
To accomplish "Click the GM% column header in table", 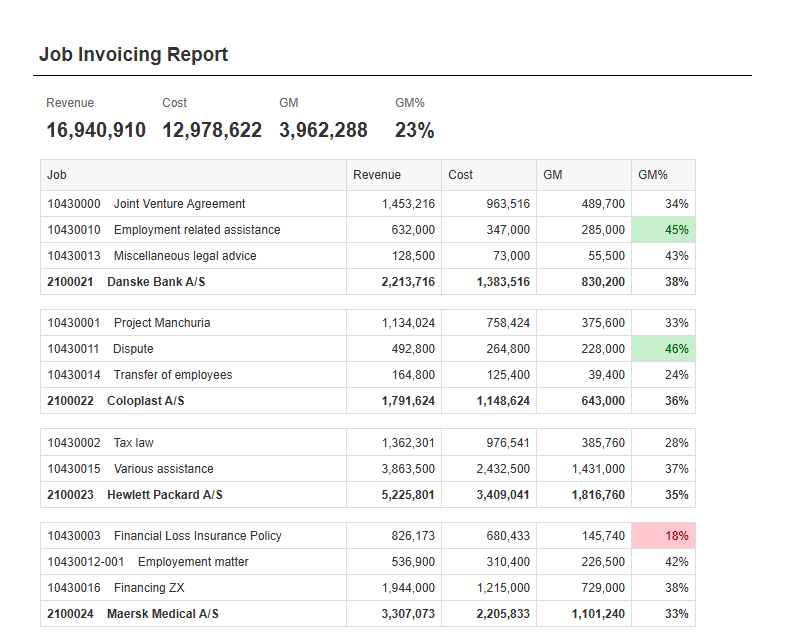I will point(663,175).
